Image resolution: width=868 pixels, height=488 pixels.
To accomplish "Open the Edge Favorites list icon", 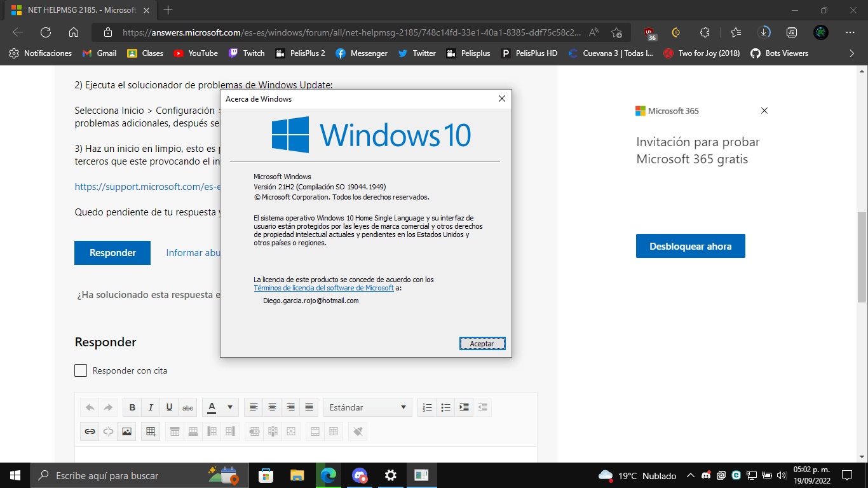I will [x=736, y=32].
